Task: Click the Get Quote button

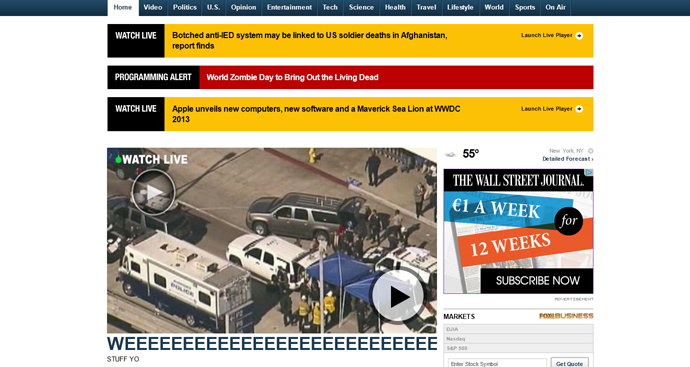Action: pyautogui.click(x=569, y=363)
